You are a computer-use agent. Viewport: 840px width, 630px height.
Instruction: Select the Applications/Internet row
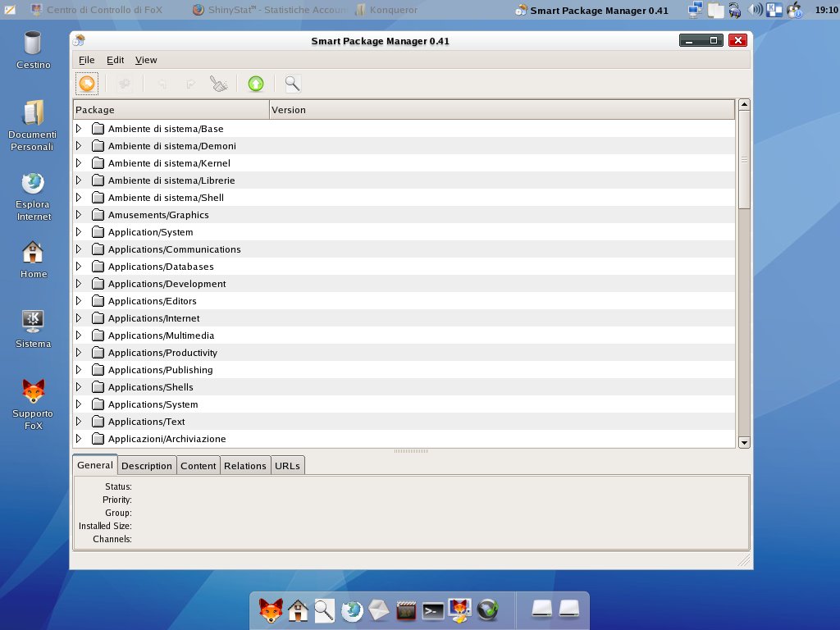404,318
